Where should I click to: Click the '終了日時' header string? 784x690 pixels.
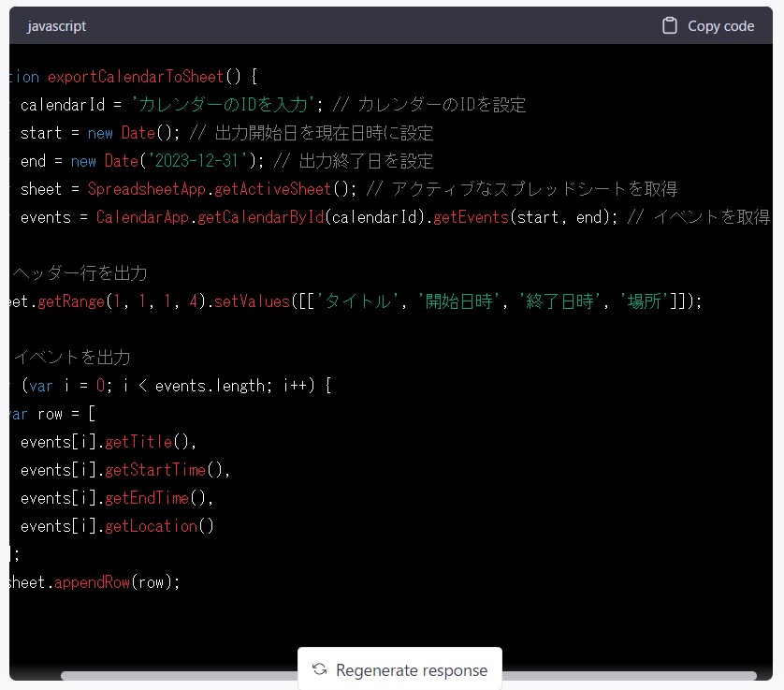[559, 301]
